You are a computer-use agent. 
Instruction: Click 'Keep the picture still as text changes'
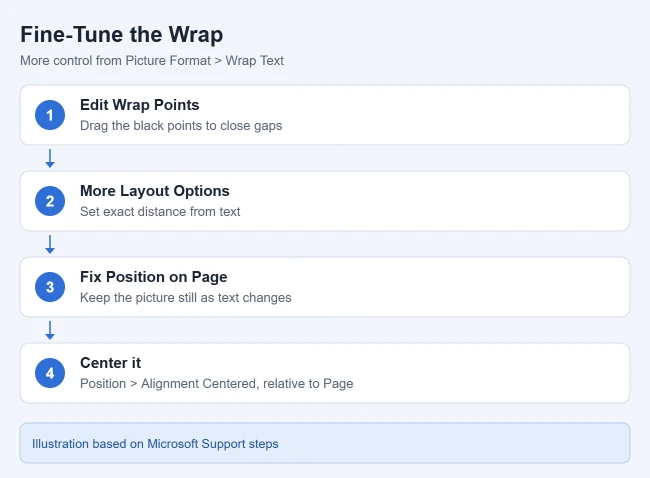pyautogui.click(x=186, y=298)
